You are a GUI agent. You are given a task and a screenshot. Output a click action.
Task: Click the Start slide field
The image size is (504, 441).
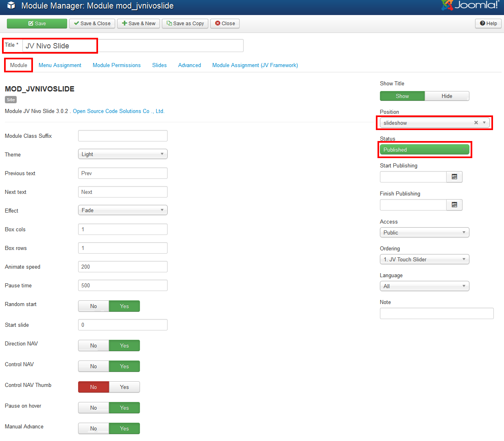[123, 325]
